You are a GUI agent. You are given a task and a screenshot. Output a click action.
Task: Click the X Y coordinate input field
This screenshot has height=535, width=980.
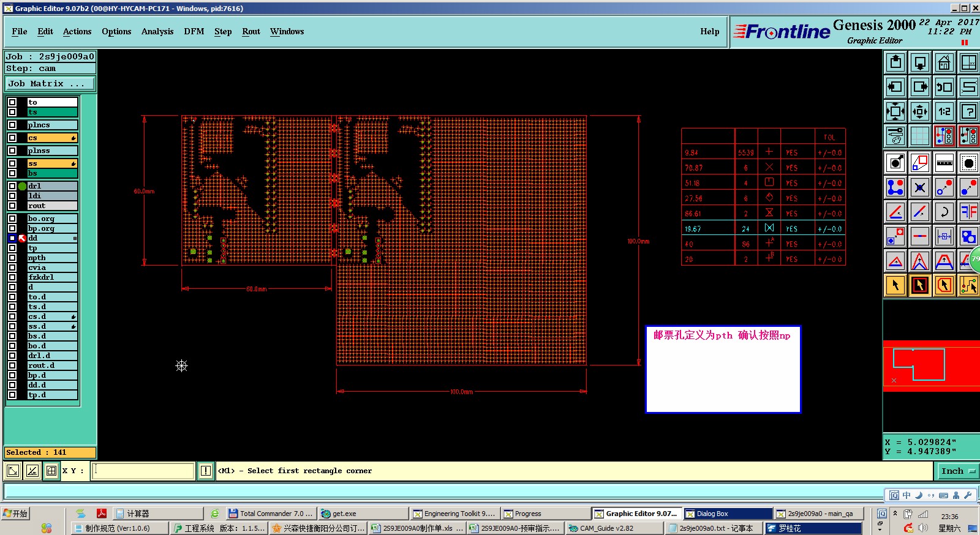point(143,471)
